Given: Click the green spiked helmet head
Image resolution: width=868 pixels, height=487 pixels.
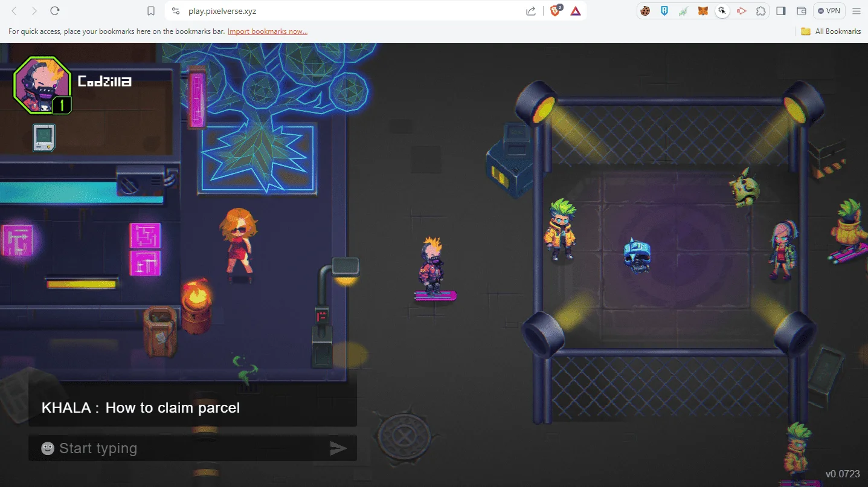Looking at the screenshot, I should [745, 187].
